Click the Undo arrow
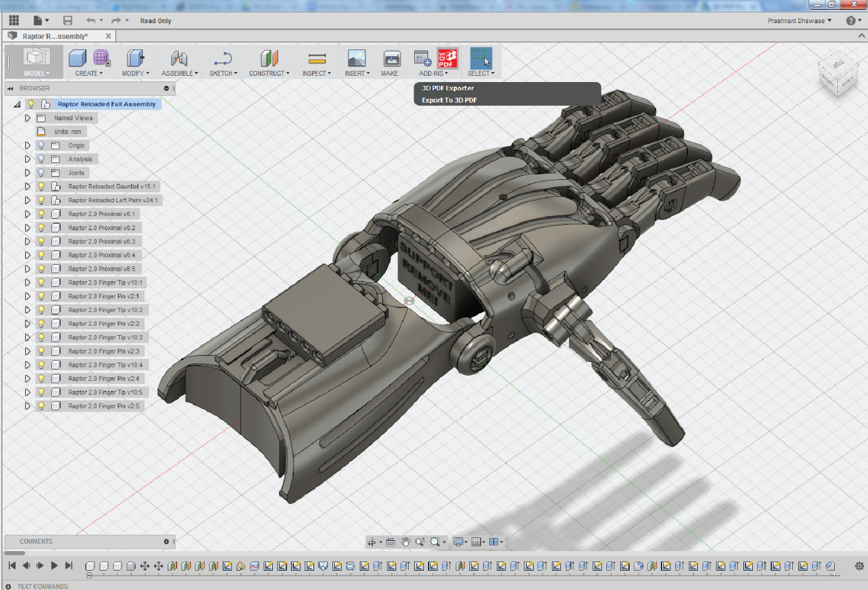Viewport: 868px width, 590px height. 91,21
